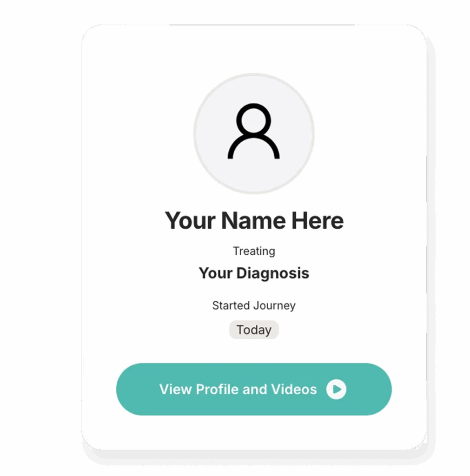The image size is (470, 476).
Task: Click the person silhouette icon
Action: click(x=253, y=131)
